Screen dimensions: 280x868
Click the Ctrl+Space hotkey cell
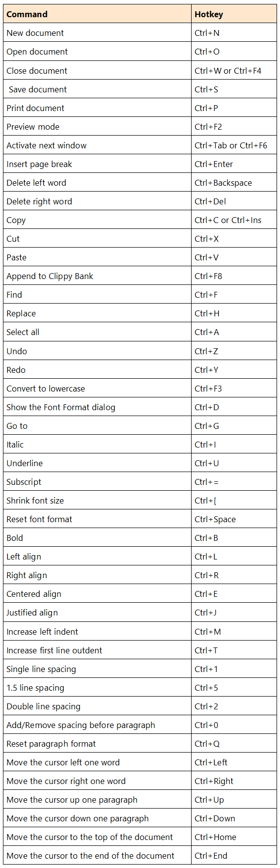click(x=234, y=519)
